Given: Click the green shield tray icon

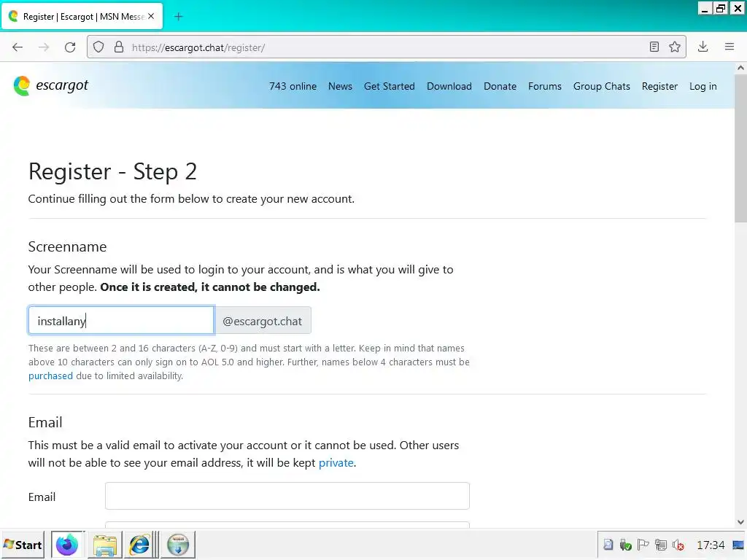Looking at the screenshot, I should tap(625, 545).
